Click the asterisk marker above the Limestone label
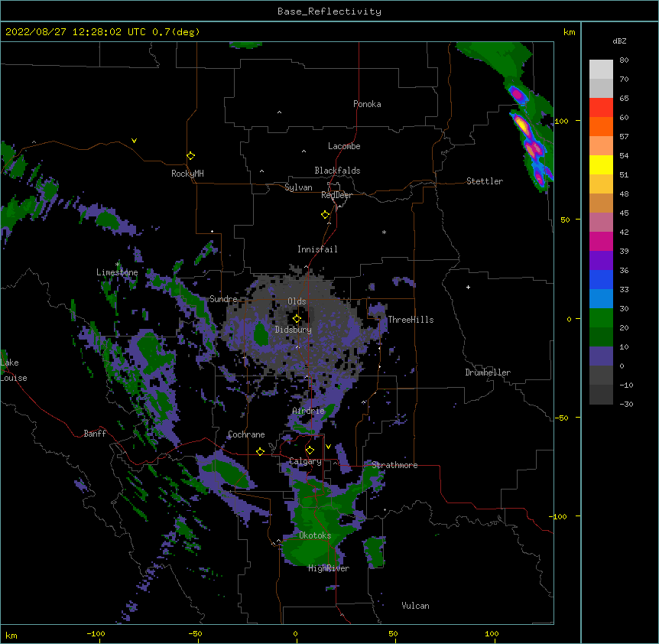 pos(118,265)
